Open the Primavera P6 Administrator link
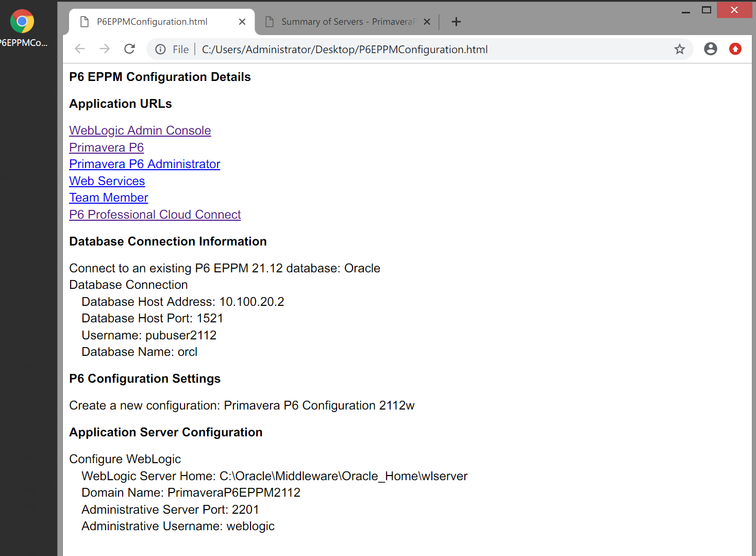This screenshot has height=556, width=756. [145, 164]
